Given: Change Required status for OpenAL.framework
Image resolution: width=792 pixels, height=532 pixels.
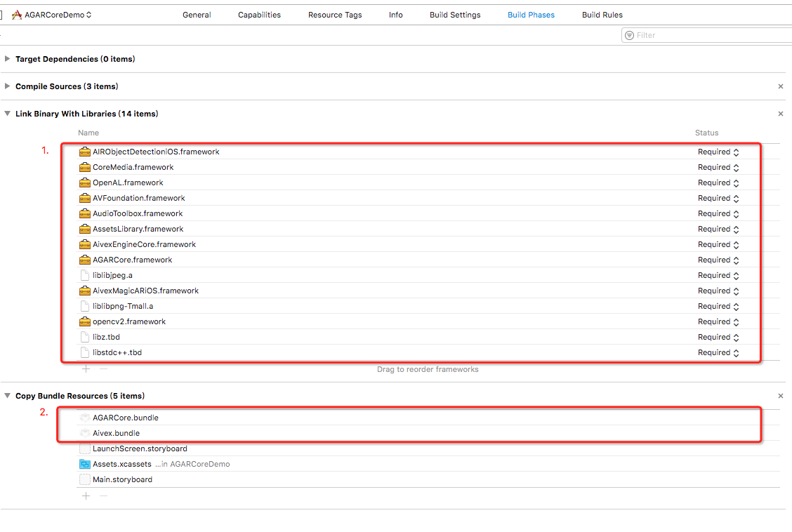Looking at the screenshot, I should click(x=718, y=182).
